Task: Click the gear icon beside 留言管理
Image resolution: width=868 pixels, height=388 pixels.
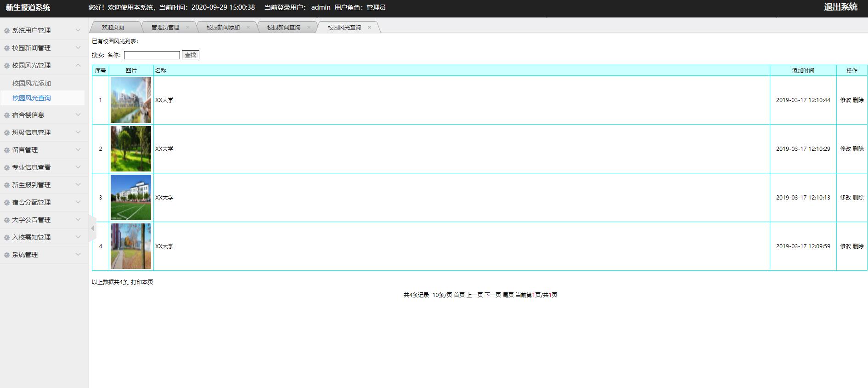Action: [7, 150]
